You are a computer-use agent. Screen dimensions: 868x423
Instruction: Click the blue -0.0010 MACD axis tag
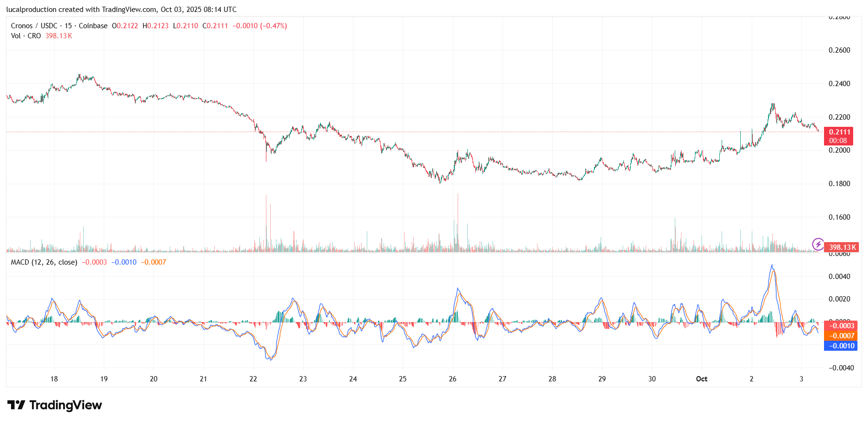[841, 346]
